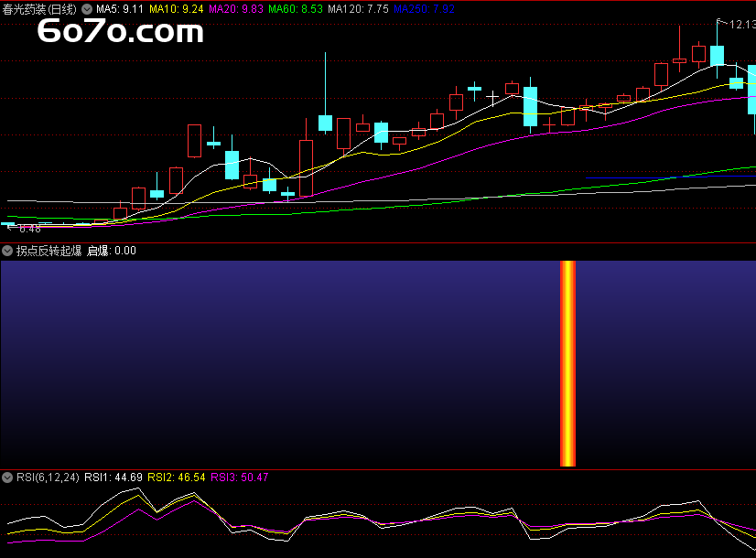
Task: Click the RSI3: 50.47 value
Action: click(x=240, y=478)
